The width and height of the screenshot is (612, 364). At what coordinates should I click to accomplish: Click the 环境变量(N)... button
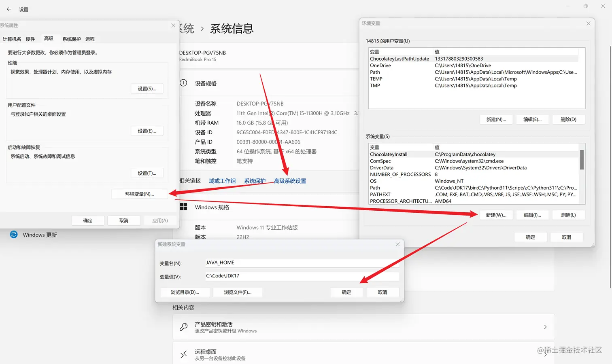coord(140,194)
